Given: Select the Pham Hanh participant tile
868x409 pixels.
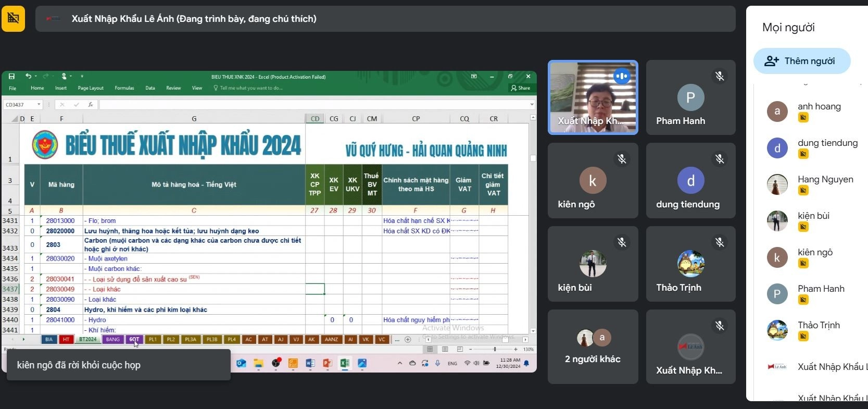Looking at the screenshot, I should click(690, 98).
